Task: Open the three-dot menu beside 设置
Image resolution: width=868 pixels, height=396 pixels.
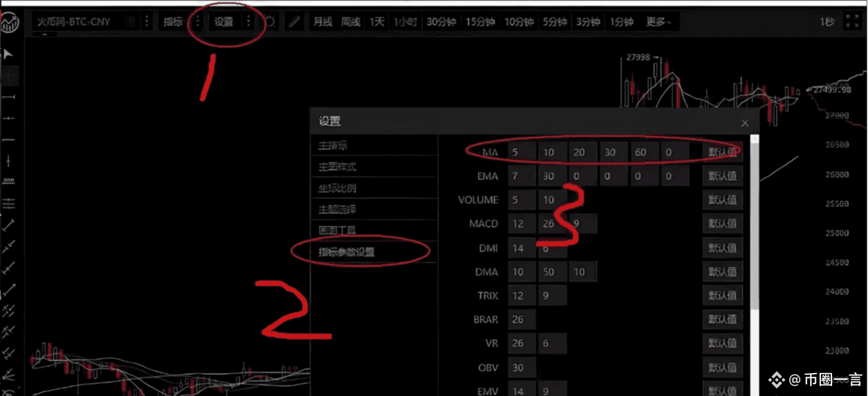Action: click(x=248, y=22)
